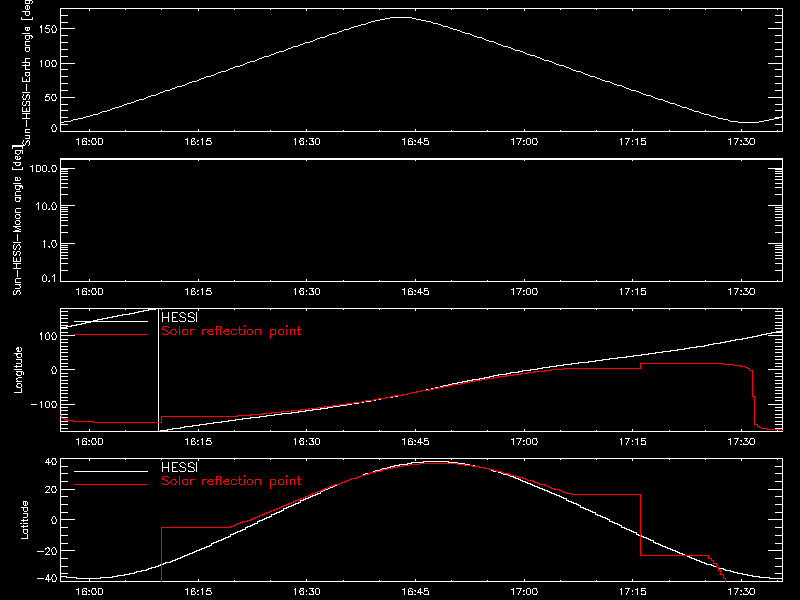Select the 16:45 time label under the Earth angle plot
800x600 pixels.
(415, 142)
